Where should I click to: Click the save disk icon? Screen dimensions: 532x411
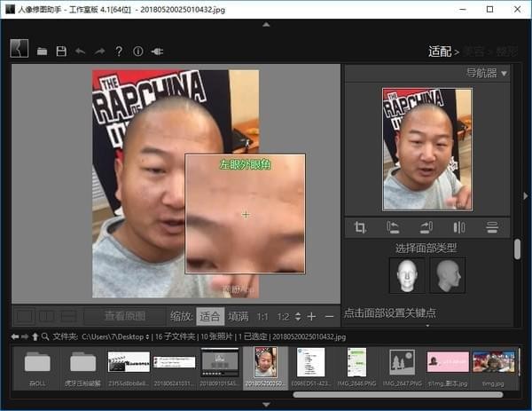[x=61, y=51]
